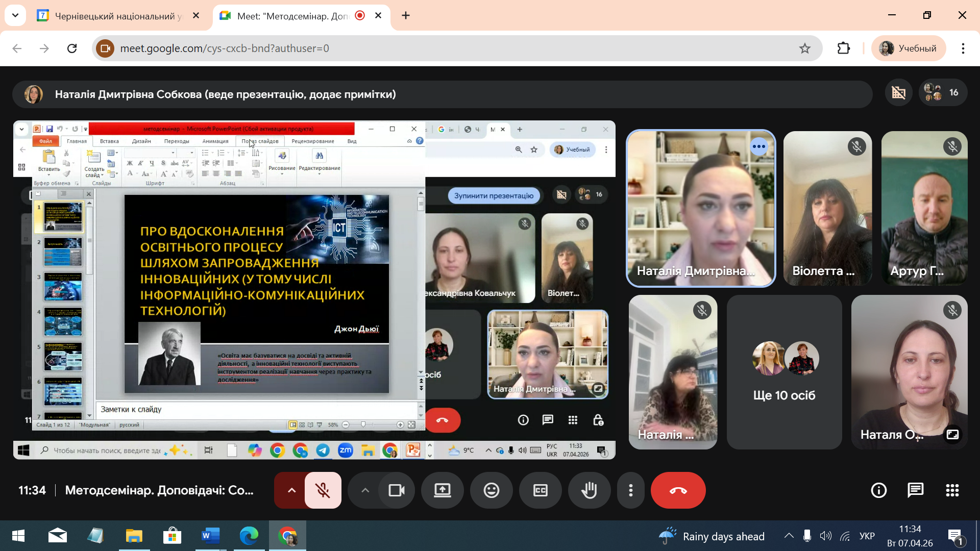Launch Microsoft Store from taskbar

coord(172,536)
